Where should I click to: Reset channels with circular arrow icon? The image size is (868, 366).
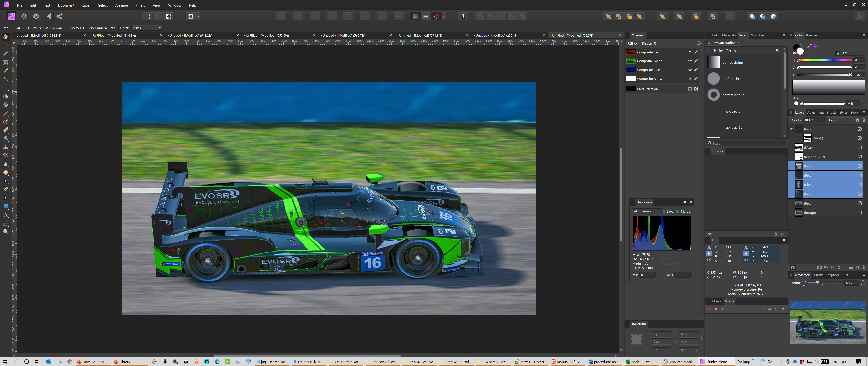[698, 43]
